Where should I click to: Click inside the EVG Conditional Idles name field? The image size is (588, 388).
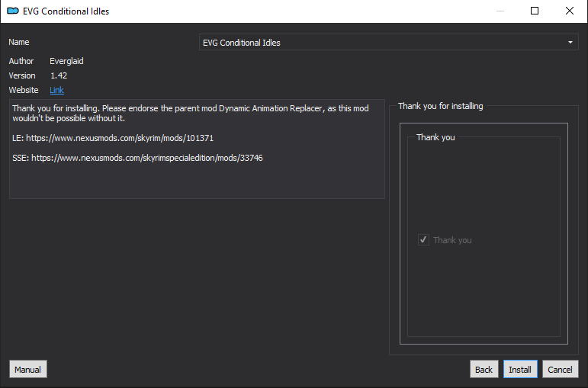tap(388, 43)
